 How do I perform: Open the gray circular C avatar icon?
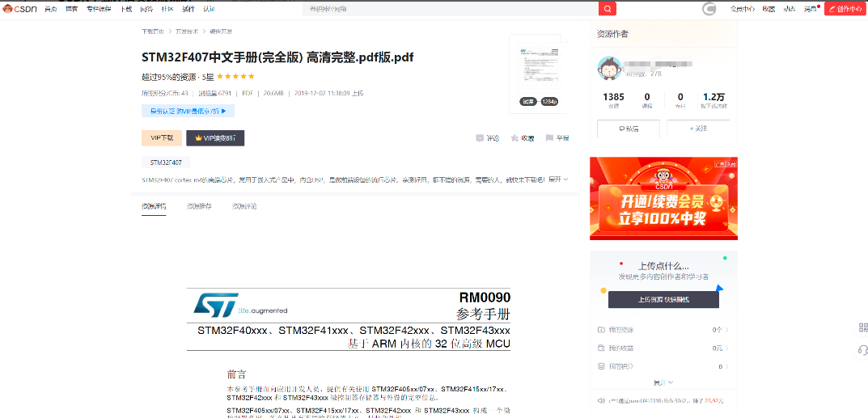click(709, 9)
